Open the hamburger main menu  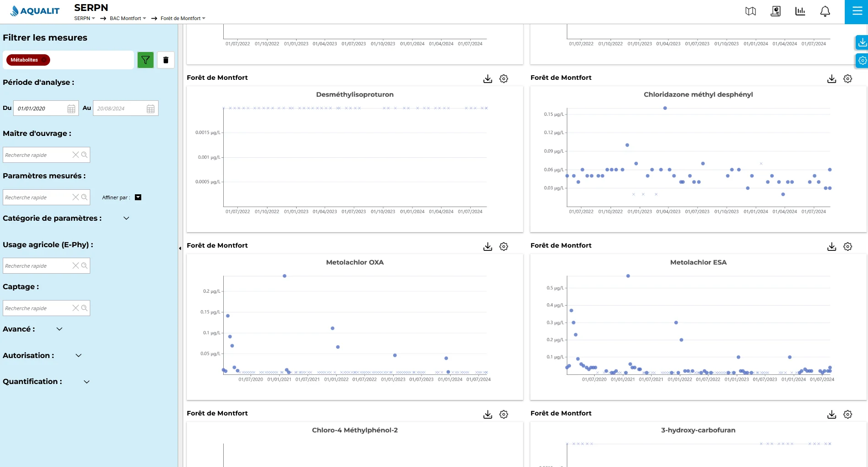[857, 11]
